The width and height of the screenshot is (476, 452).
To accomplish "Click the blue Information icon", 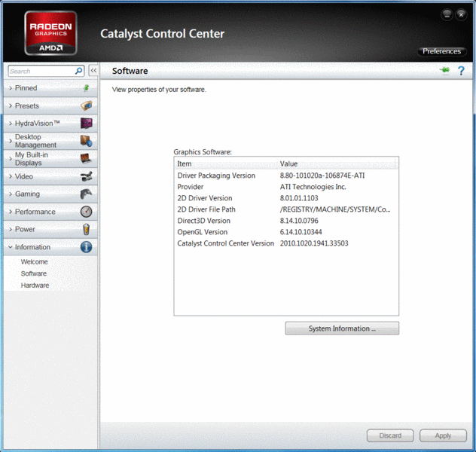I will click(86, 247).
